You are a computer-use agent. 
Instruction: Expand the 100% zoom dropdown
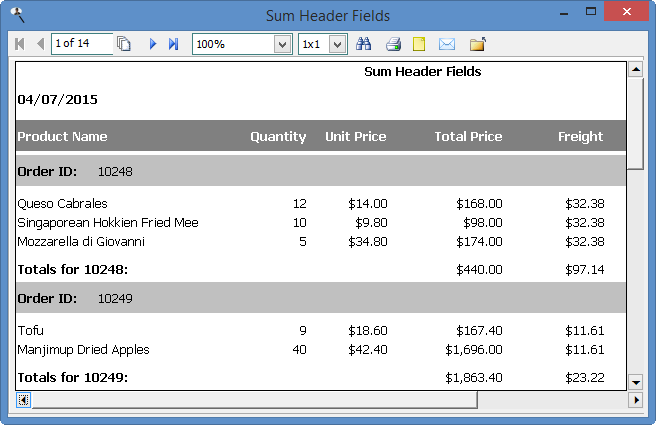282,44
